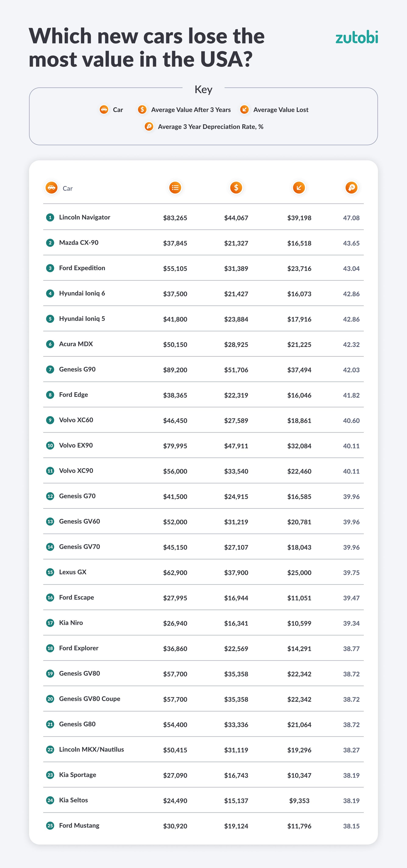
Task: Click the depreciation rate icon in the key
Action: point(149,126)
